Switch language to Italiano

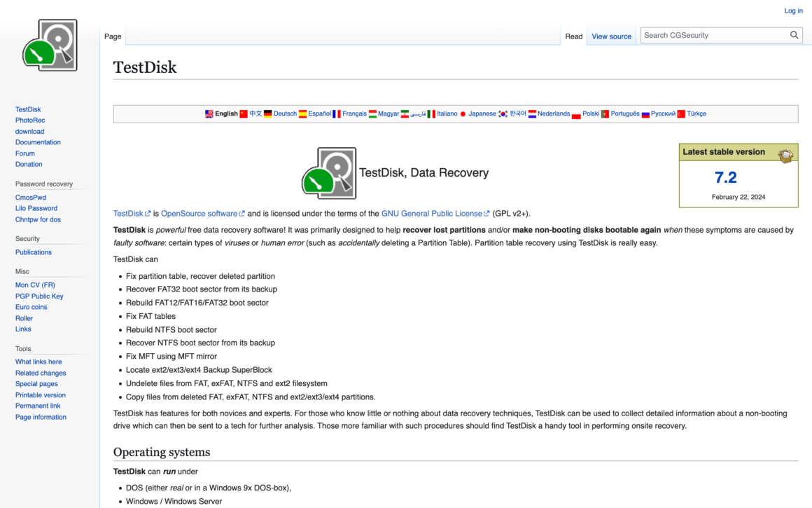[x=447, y=114]
